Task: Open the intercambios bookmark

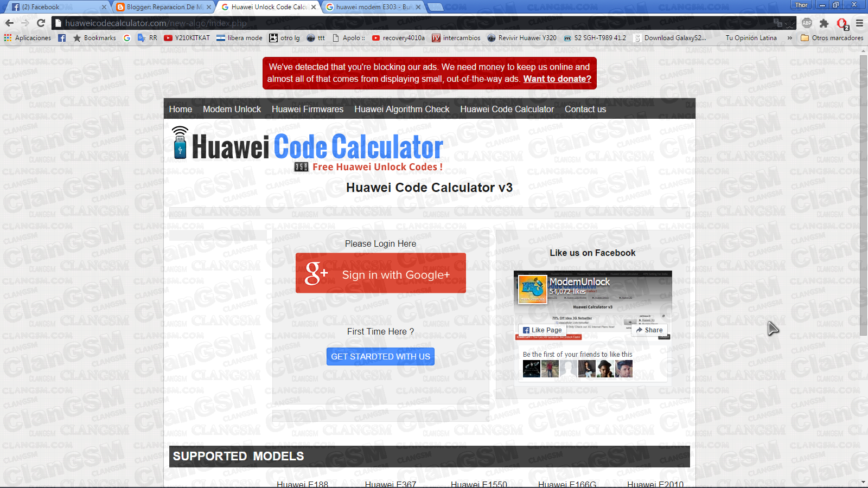Action: point(456,38)
